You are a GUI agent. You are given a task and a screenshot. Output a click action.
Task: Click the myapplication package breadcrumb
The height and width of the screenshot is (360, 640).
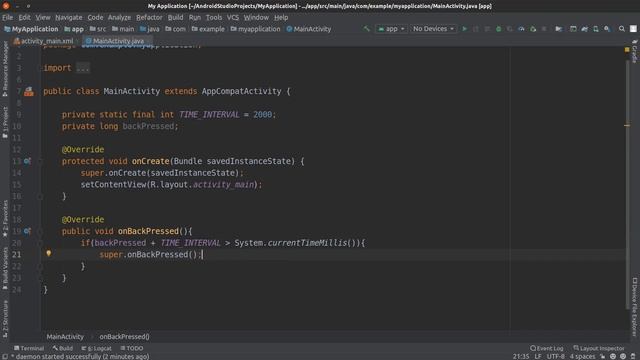coord(256,29)
